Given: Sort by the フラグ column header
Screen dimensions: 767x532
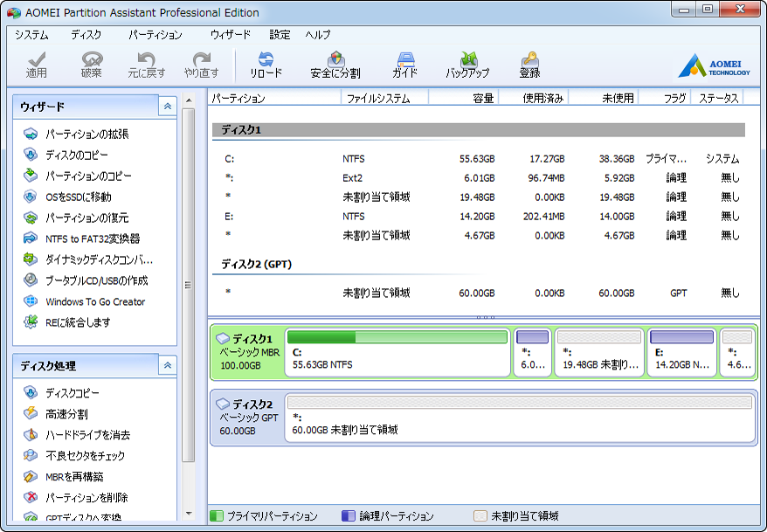Looking at the screenshot, I should 664,99.
